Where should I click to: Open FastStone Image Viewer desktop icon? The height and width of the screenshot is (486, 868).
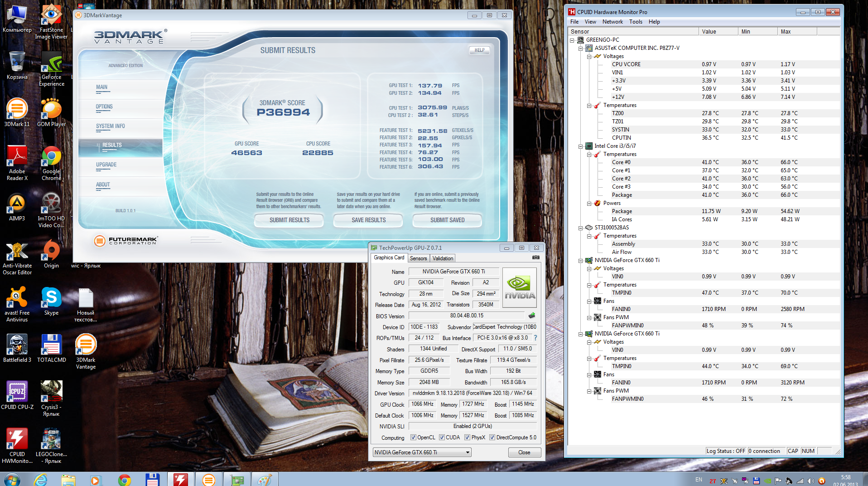pos(51,21)
